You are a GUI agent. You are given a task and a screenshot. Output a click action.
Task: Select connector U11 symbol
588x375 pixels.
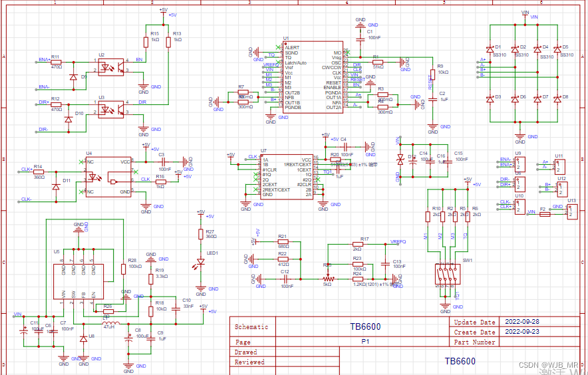560,167
